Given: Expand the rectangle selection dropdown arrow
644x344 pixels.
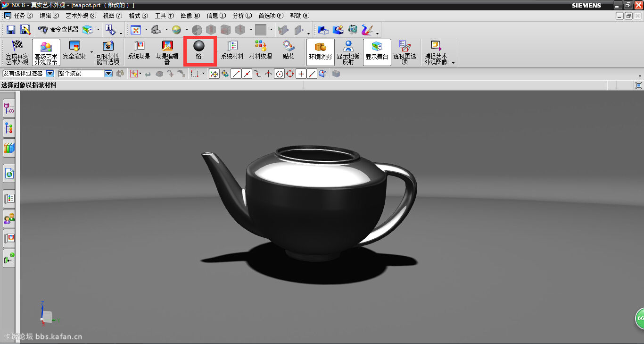Looking at the screenshot, I should point(204,74).
